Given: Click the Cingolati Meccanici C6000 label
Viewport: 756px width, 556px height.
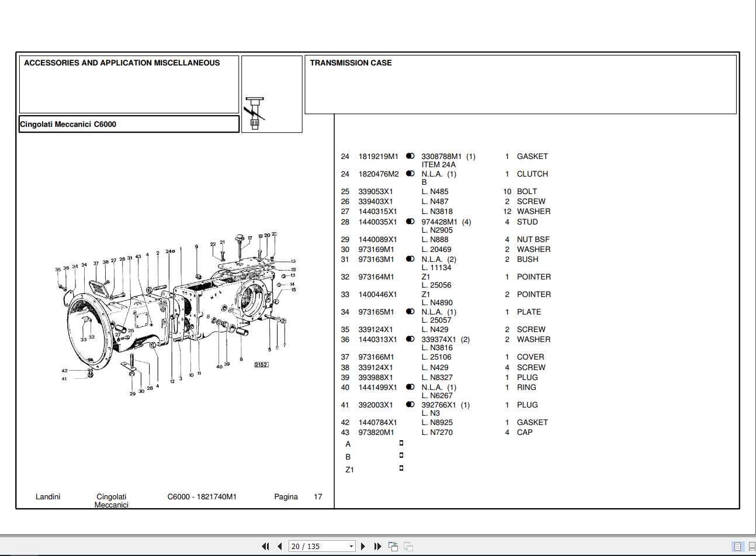Looking at the screenshot, I should [x=67, y=124].
